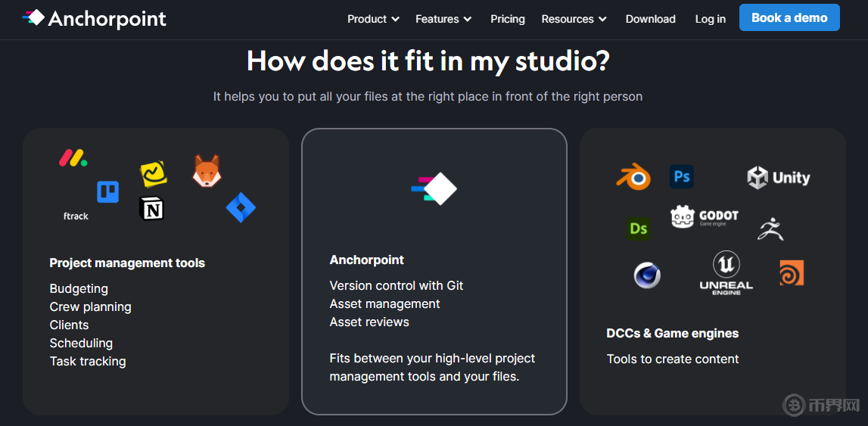
Task: Click the Cinema 4D sphere icon
Action: pos(647,275)
